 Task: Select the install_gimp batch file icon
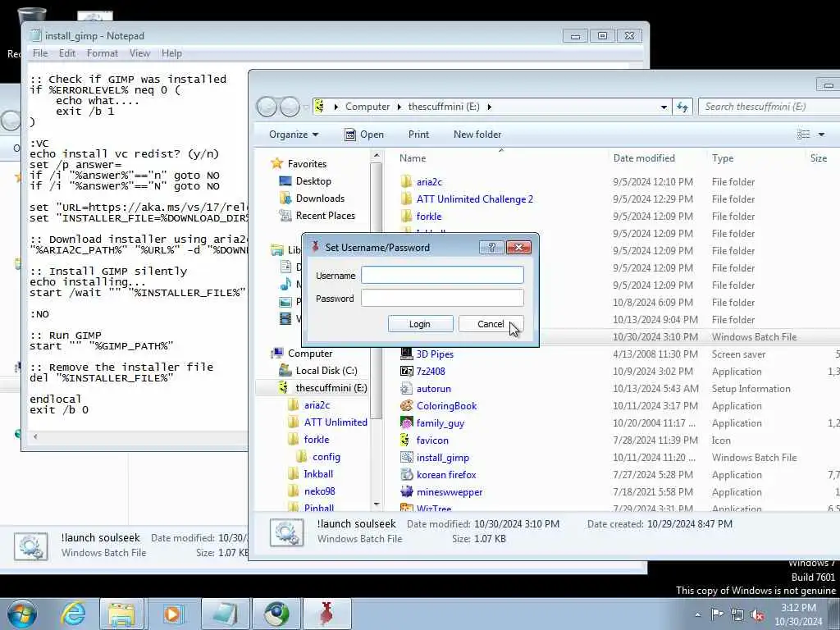[x=406, y=458]
